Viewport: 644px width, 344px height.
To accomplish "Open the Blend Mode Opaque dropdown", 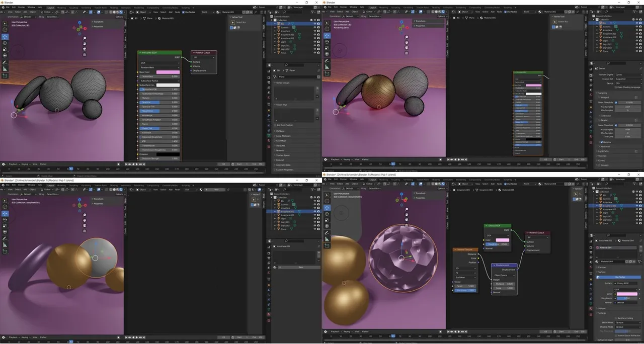I will [x=628, y=322].
